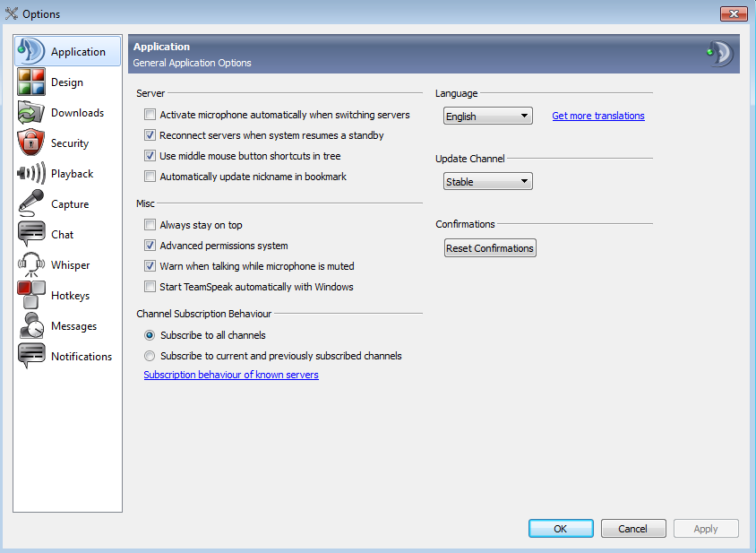Click the greyed Apply button

706,529
